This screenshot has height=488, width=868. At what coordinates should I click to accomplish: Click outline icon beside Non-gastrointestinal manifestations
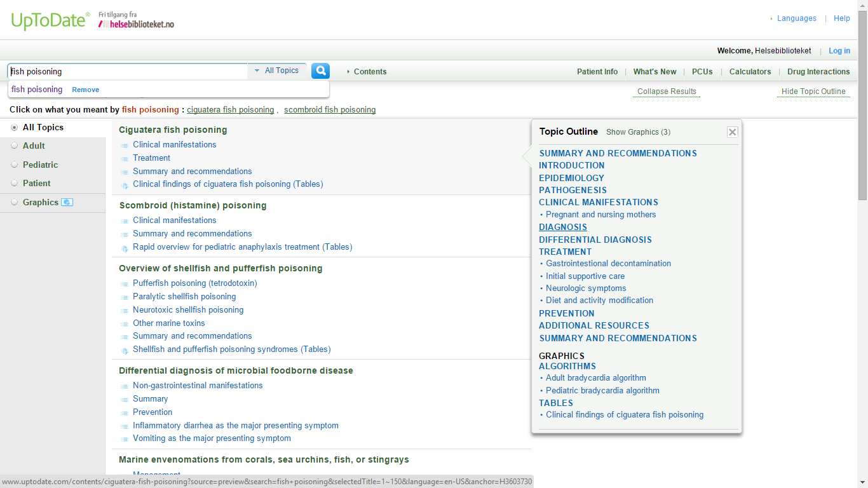click(125, 386)
